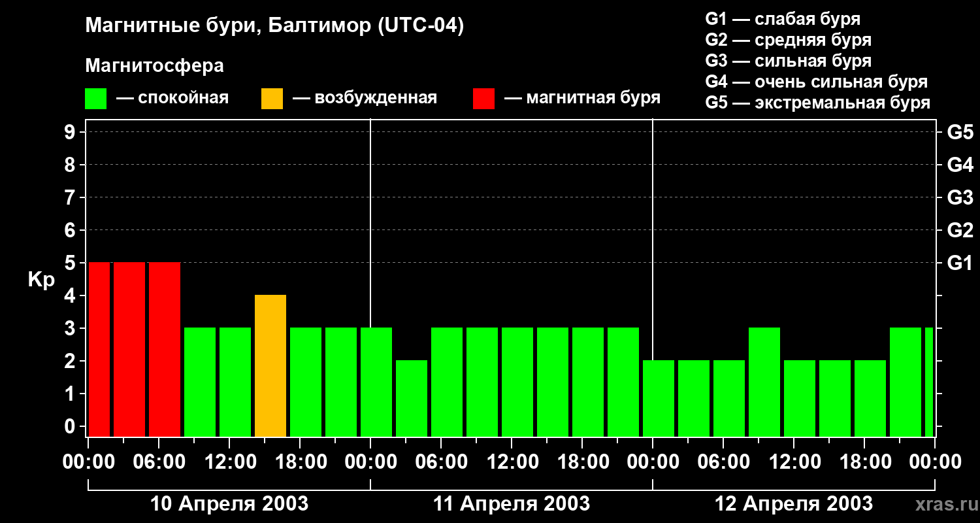Screen dimensions: 980x523
Task: Click the 'Магнитосфера' subtitle text
Action: tap(155, 66)
